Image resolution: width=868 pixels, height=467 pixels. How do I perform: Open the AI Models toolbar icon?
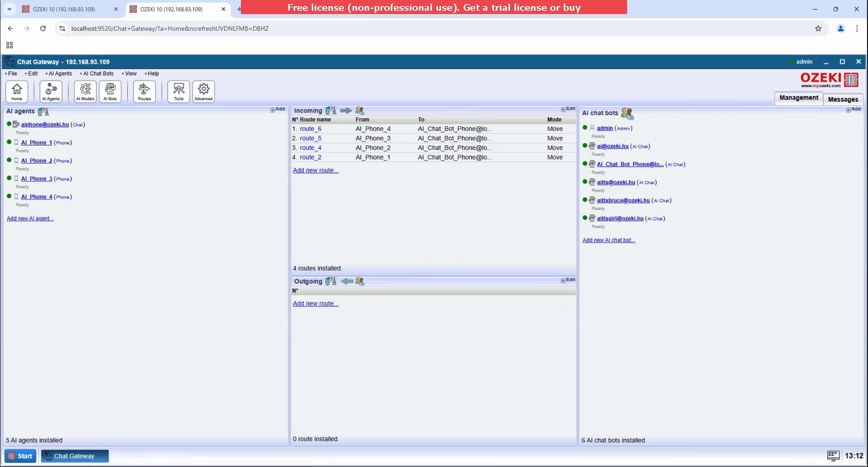(85, 92)
